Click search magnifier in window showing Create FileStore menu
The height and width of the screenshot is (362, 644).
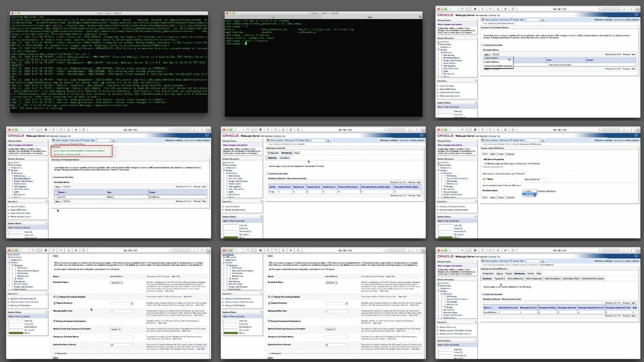pyautogui.click(x=543, y=20)
